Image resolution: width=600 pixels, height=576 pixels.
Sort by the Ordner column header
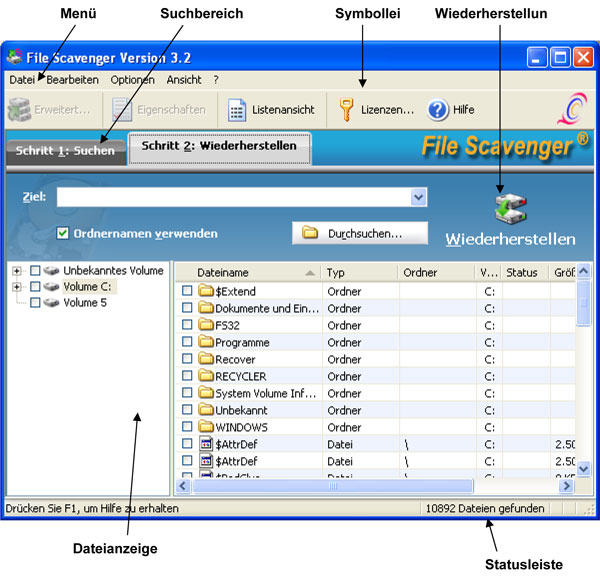437,272
